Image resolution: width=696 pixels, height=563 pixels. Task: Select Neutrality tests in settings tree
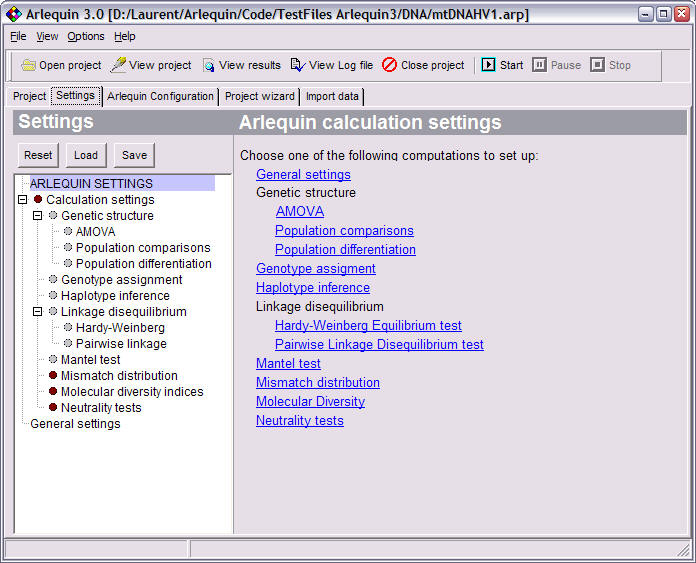pyautogui.click(x=101, y=408)
